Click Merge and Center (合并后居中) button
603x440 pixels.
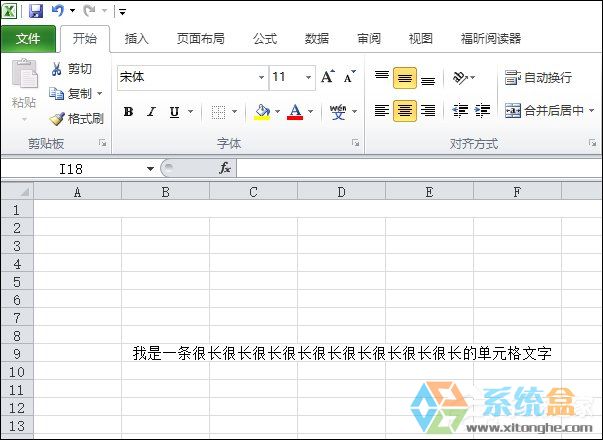545,111
